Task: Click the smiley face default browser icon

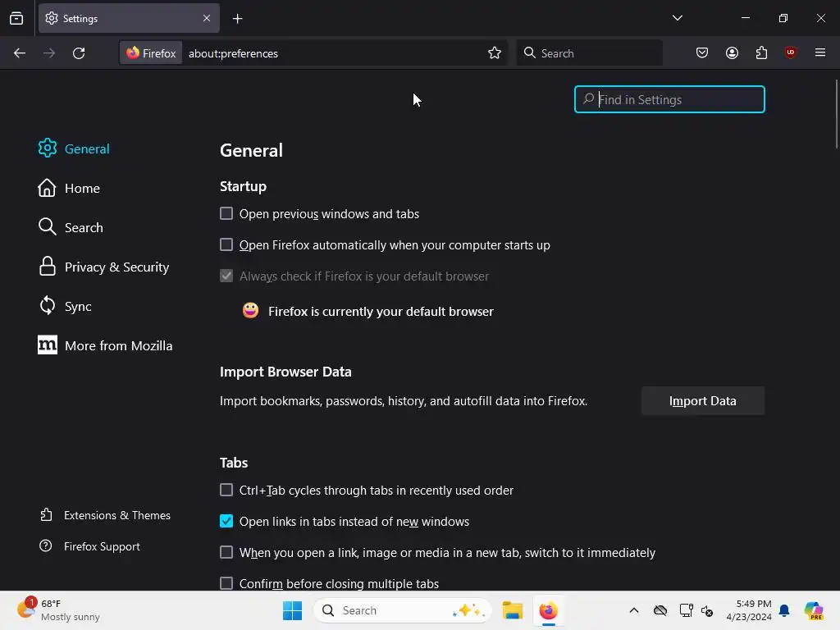Action: (250, 310)
